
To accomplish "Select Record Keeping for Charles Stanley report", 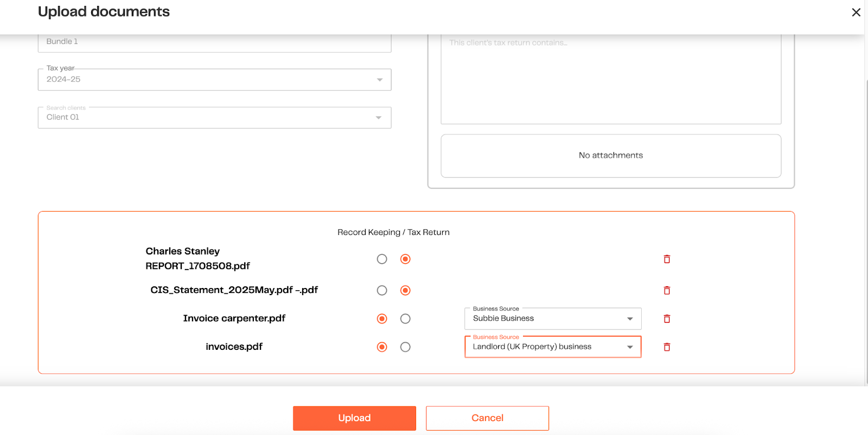I will pos(382,259).
